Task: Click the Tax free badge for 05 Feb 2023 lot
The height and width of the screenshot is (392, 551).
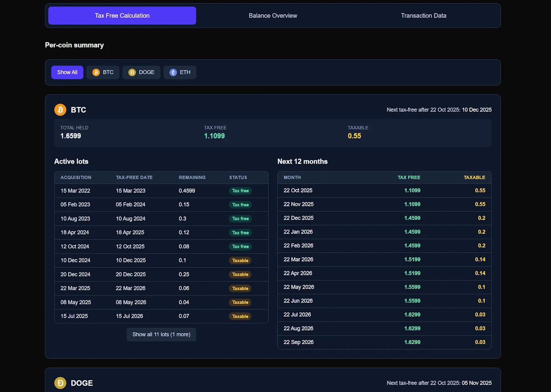Action: point(240,205)
